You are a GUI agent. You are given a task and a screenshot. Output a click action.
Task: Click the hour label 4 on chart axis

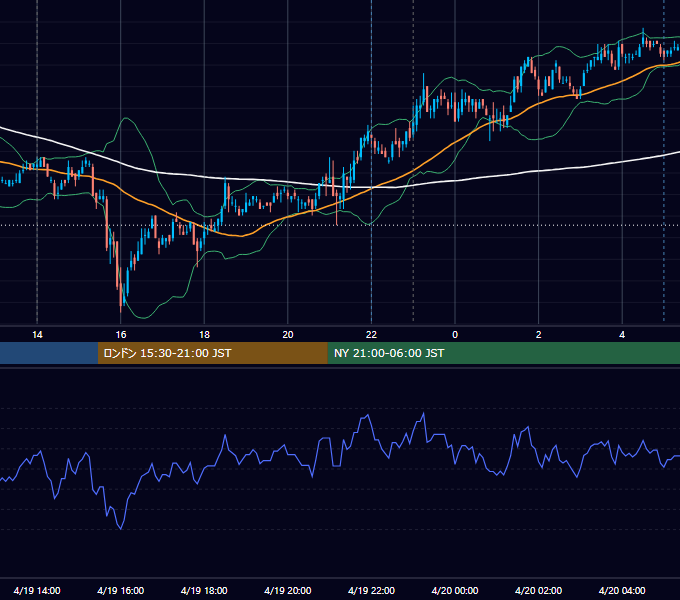click(622, 335)
